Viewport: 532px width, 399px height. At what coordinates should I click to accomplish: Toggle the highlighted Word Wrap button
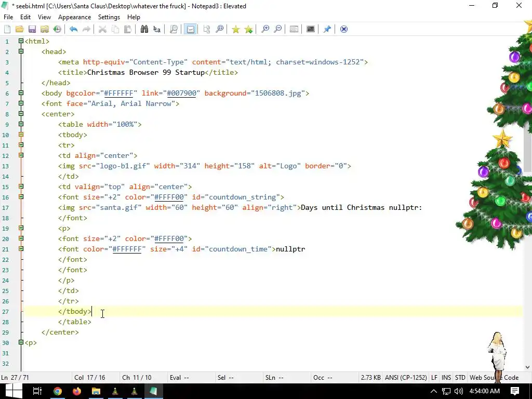[190, 29]
